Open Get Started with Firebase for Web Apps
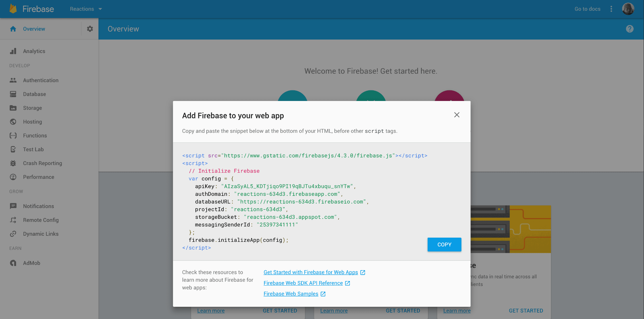644x319 pixels. coord(311,272)
